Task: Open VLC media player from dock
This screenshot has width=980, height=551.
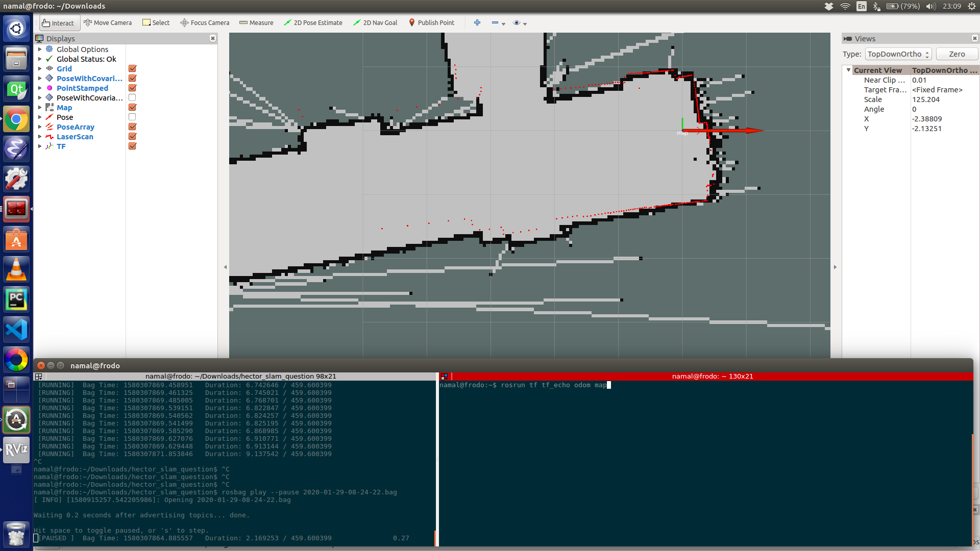Action: coord(16,269)
